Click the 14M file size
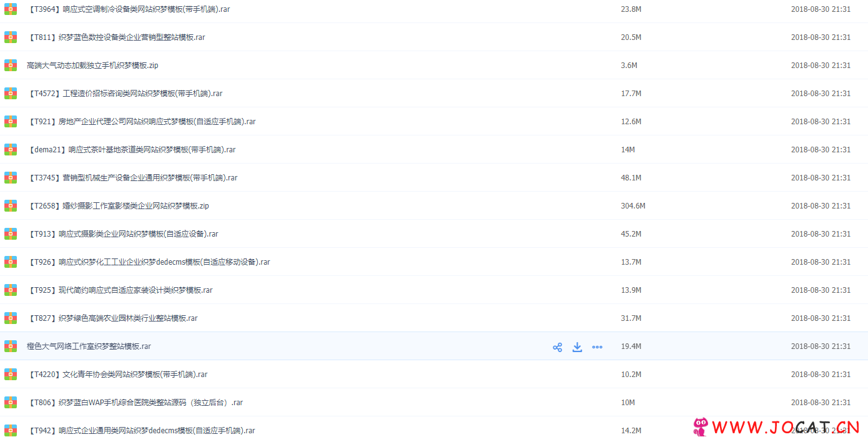The image size is (868, 437). point(628,150)
